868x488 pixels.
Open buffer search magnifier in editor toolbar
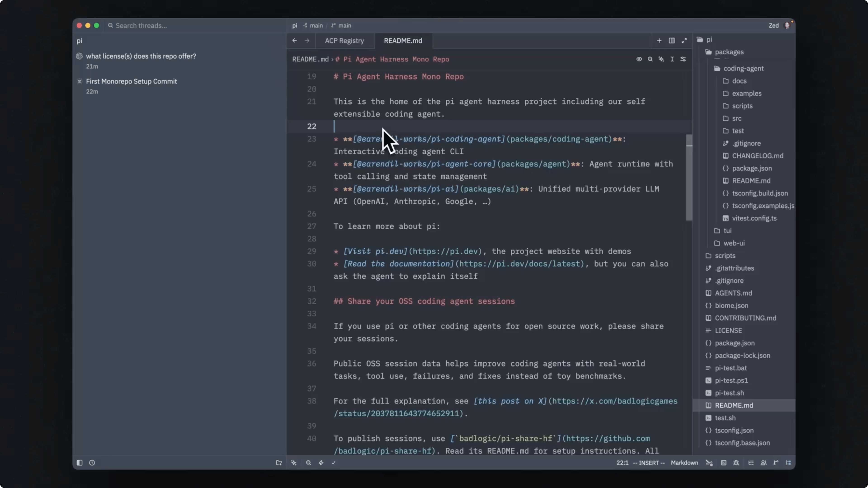pyautogui.click(x=650, y=59)
